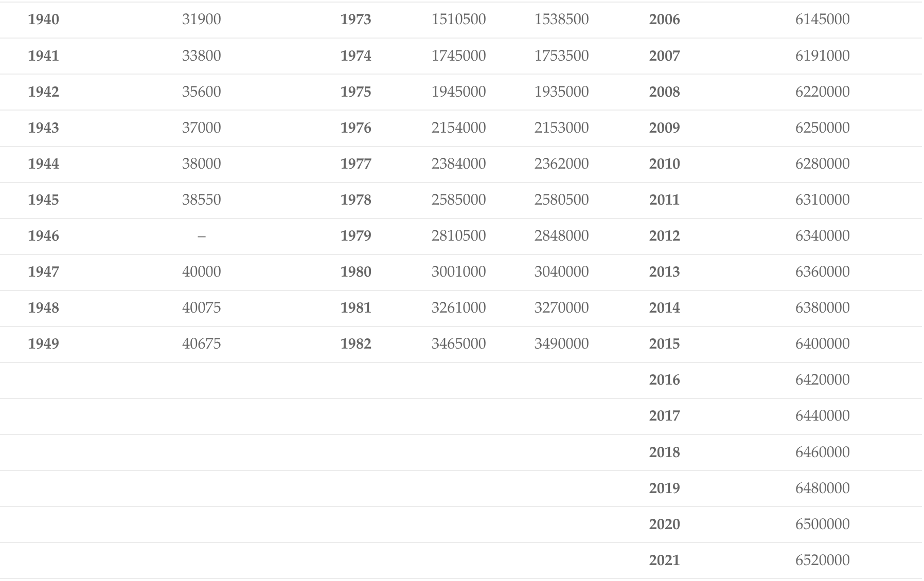This screenshot has width=924, height=581.
Task: Click the value 1538500 in 1973 row
Action: (561, 20)
